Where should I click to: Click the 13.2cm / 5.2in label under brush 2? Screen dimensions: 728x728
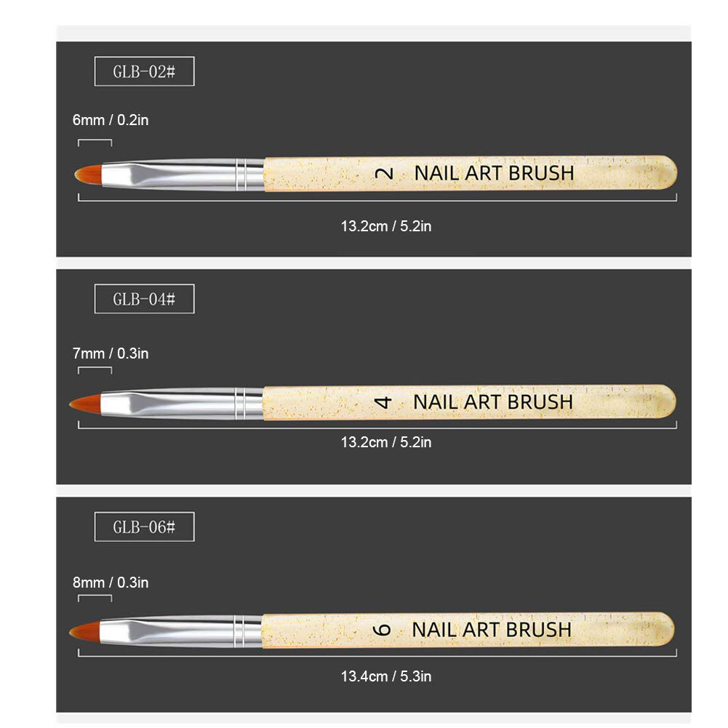(x=386, y=226)
